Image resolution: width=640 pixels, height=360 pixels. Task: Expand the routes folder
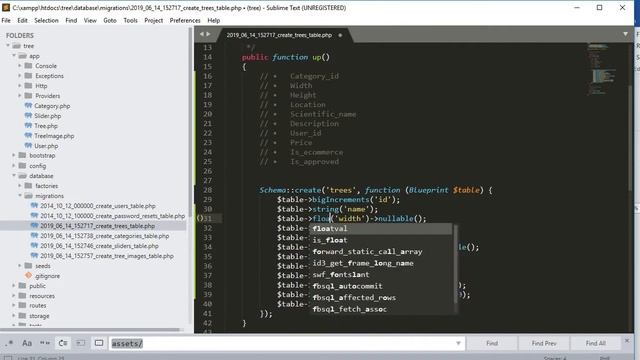[x=13, y=305]
